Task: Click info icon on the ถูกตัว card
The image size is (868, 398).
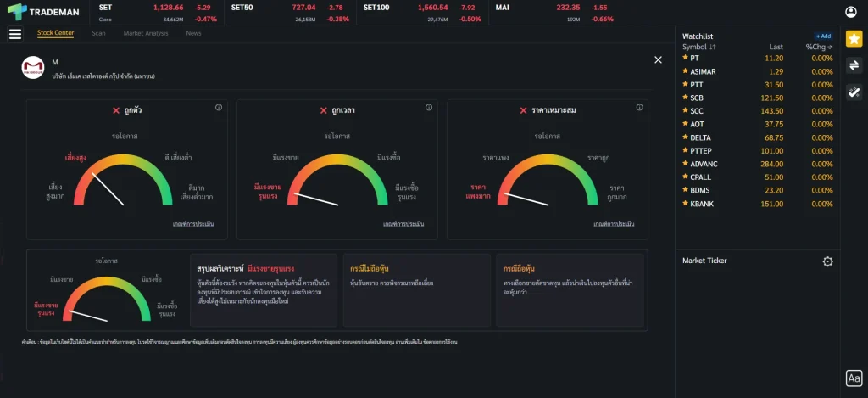Action: pyautogui.click(x=219, y=108)
